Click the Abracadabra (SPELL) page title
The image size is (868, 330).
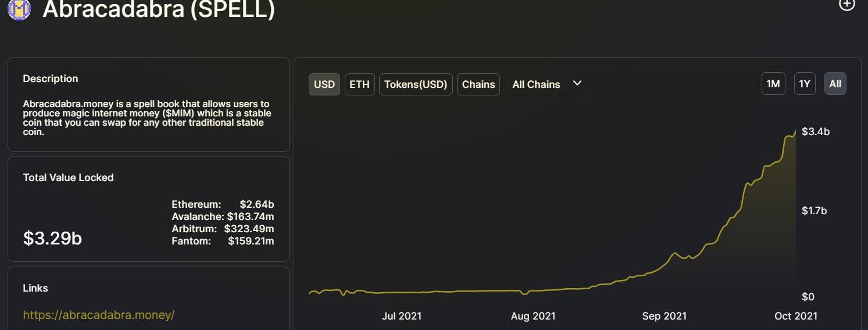coord(159,9)
